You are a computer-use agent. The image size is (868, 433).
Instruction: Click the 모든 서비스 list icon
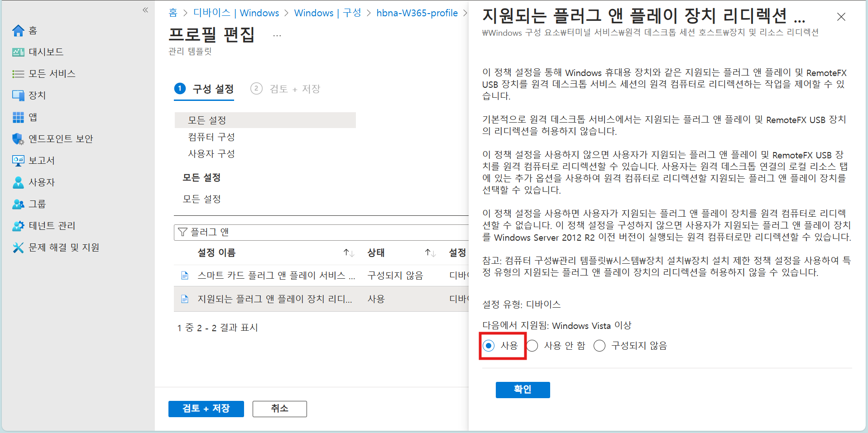18,74
